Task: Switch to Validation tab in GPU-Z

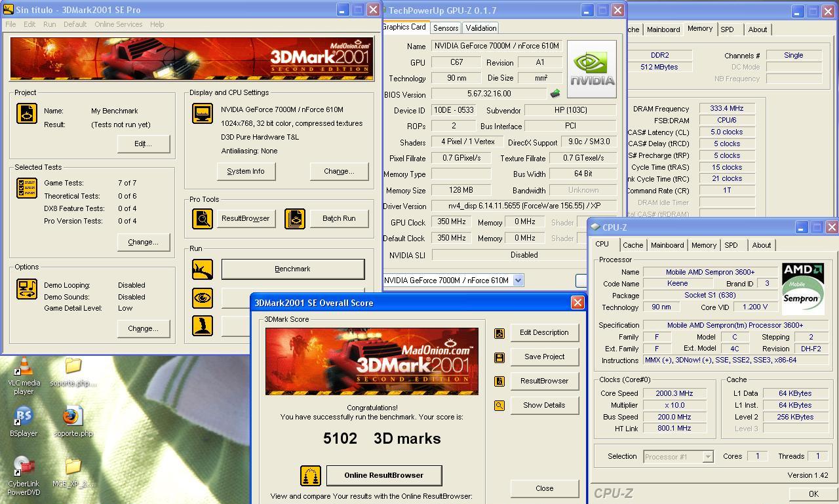Action: click(481, 28)
